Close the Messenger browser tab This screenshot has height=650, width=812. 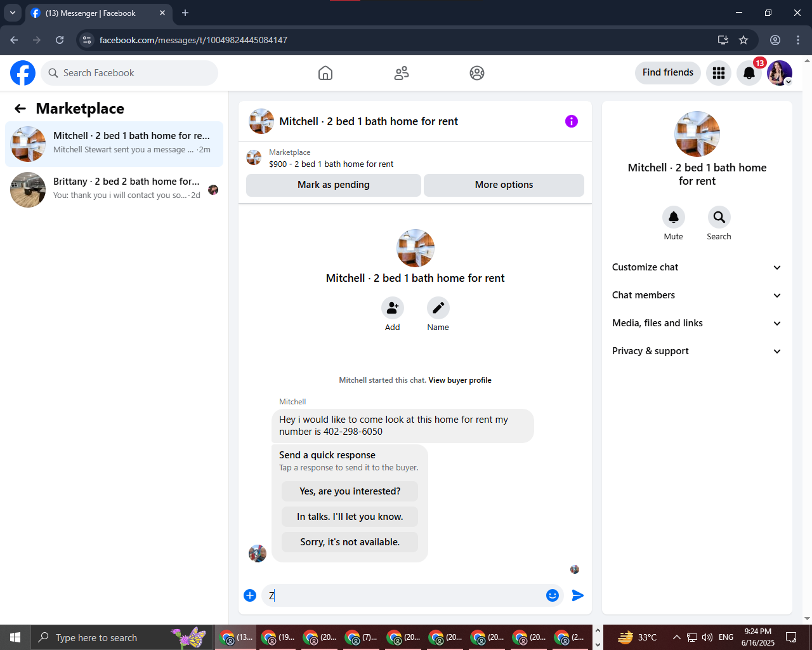click(162, 13)
